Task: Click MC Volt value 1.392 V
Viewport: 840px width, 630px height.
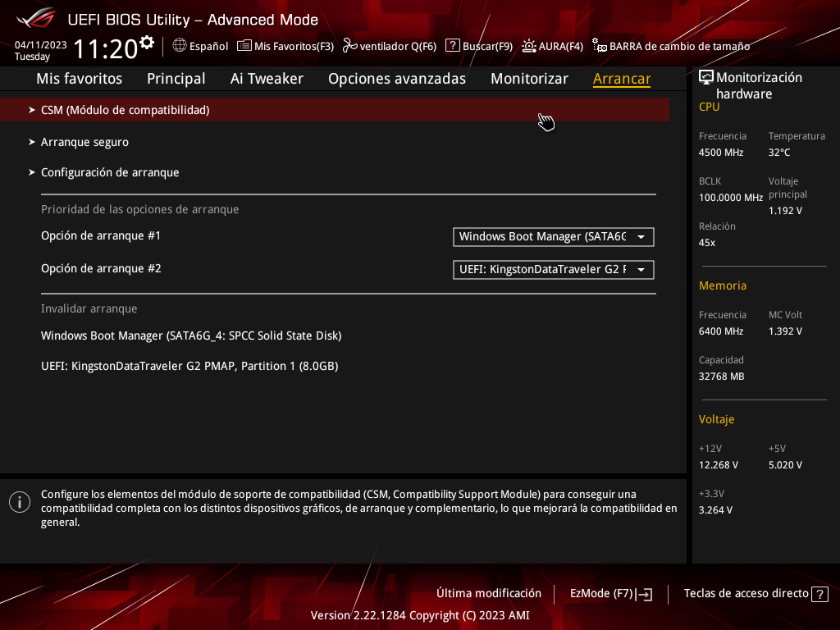Action: 785,331
